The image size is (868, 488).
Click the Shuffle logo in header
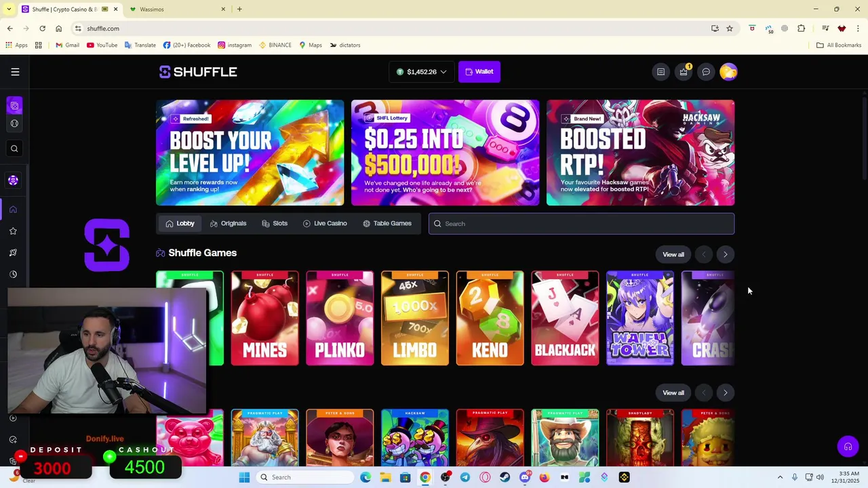click(198, 72)
